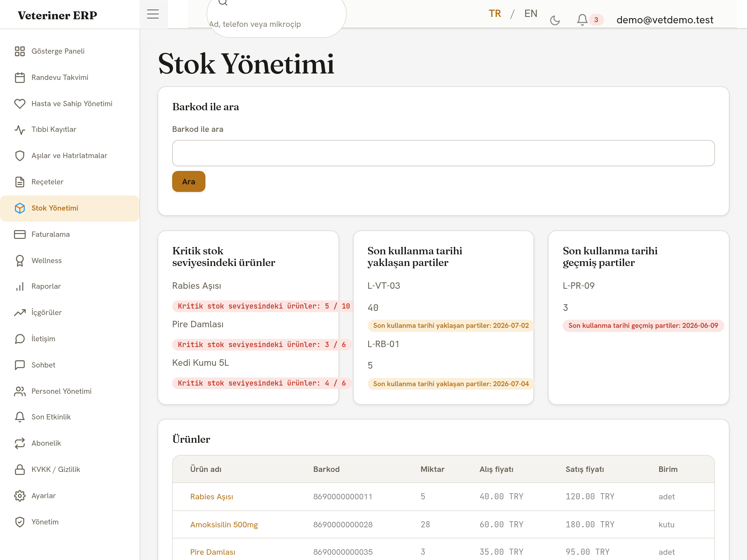Switch to dark mode with the moon icon
The width and height of the screenshot is (747, 560).
pyautogui.click(x=555, y=20)
